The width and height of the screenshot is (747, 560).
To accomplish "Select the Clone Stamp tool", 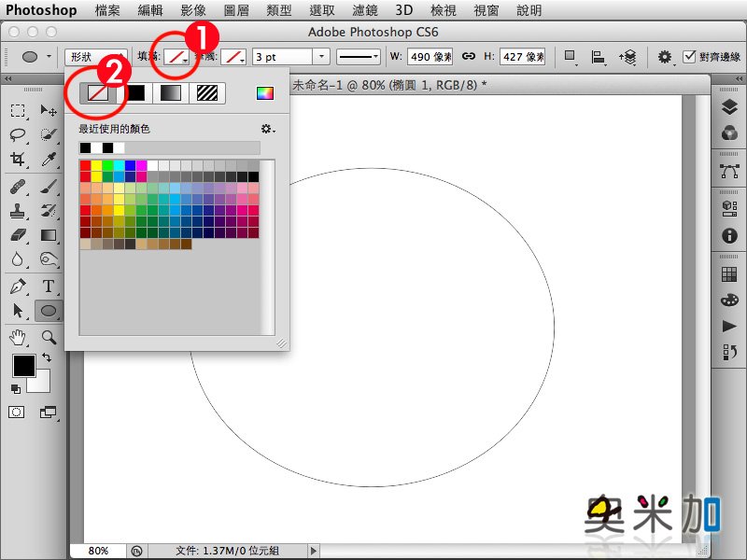I will click(18, 211).
